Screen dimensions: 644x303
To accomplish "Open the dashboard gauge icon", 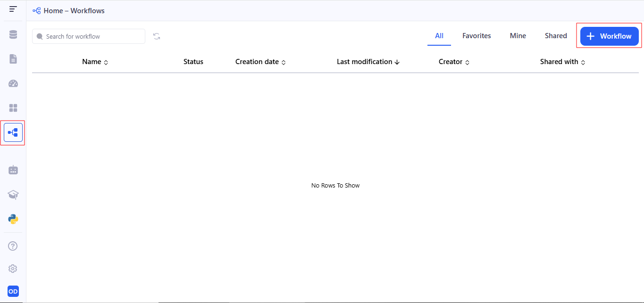I will (x=13, y=83).
